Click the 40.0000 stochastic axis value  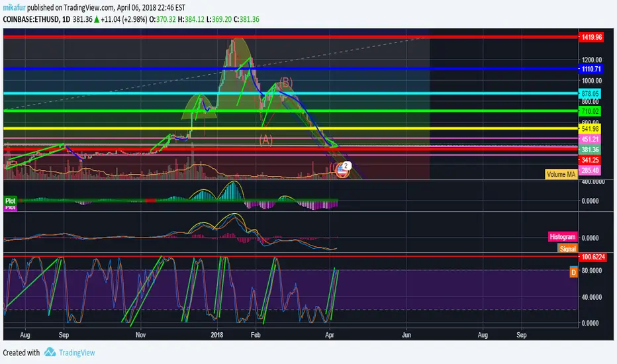pos(591,297)
